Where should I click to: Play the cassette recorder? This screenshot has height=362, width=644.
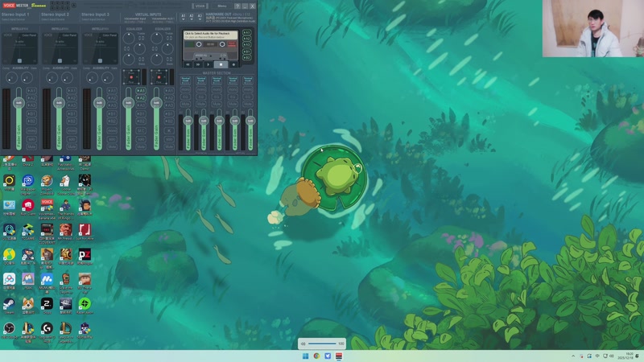(x=208, y=64)
